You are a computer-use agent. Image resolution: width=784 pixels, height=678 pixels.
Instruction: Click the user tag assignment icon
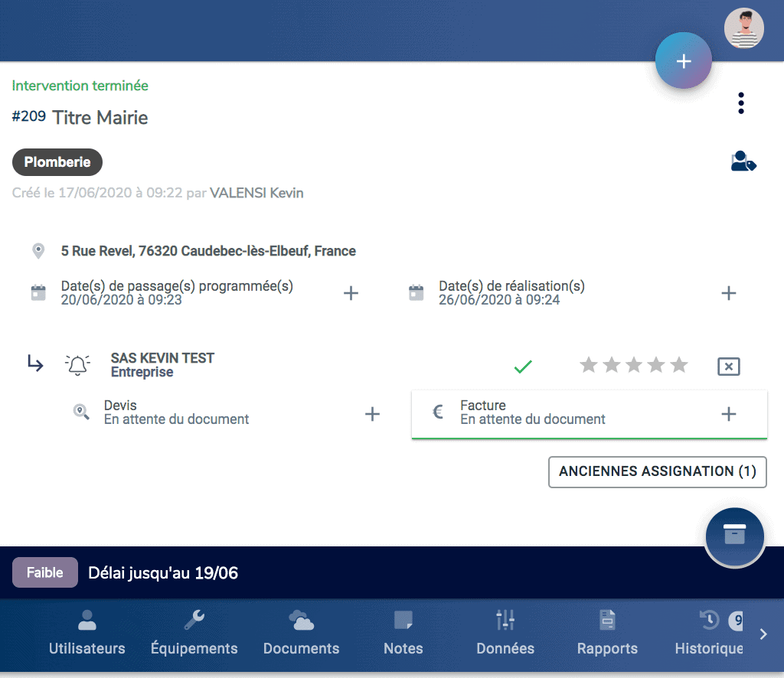743,161
